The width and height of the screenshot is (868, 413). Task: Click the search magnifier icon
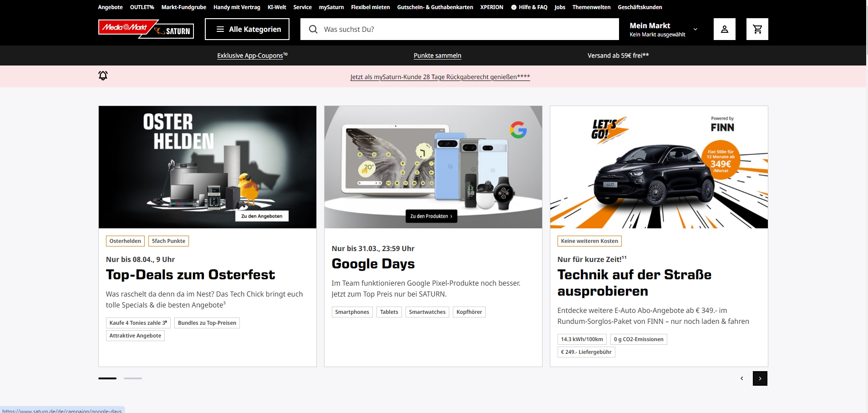[313, 29]
